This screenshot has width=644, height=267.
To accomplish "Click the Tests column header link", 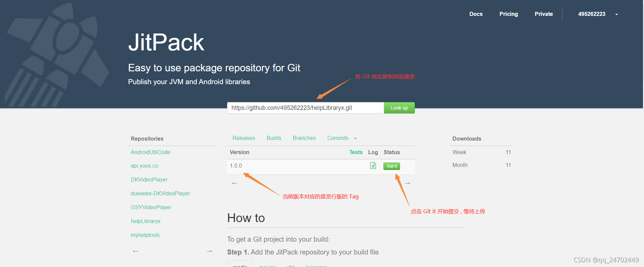I will 356,152.
